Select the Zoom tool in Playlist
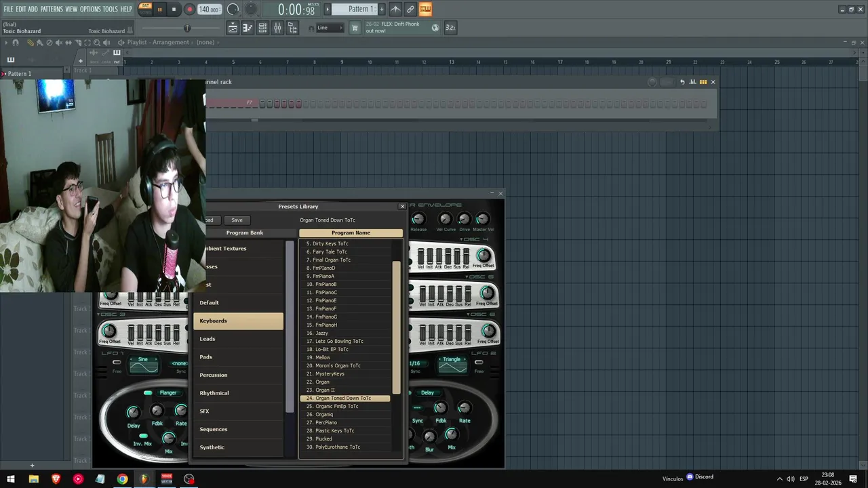Viewport: 868px width, 488px height. pyautogui.click(x=97, y=42)
